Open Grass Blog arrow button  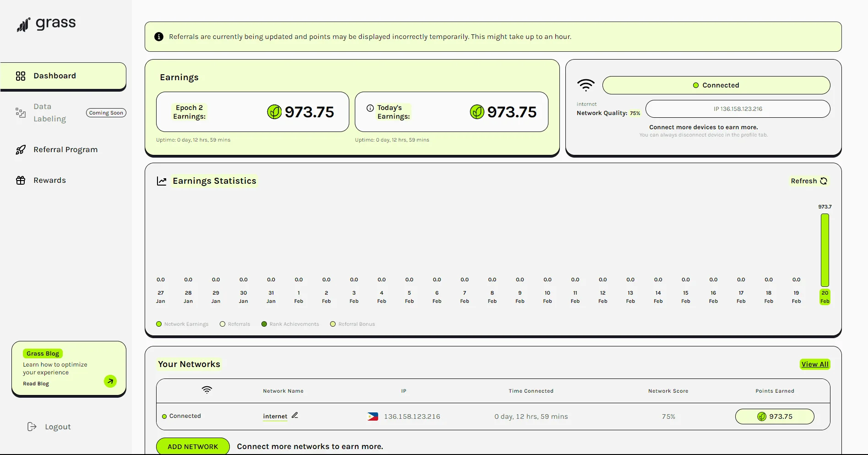[110, 381]
